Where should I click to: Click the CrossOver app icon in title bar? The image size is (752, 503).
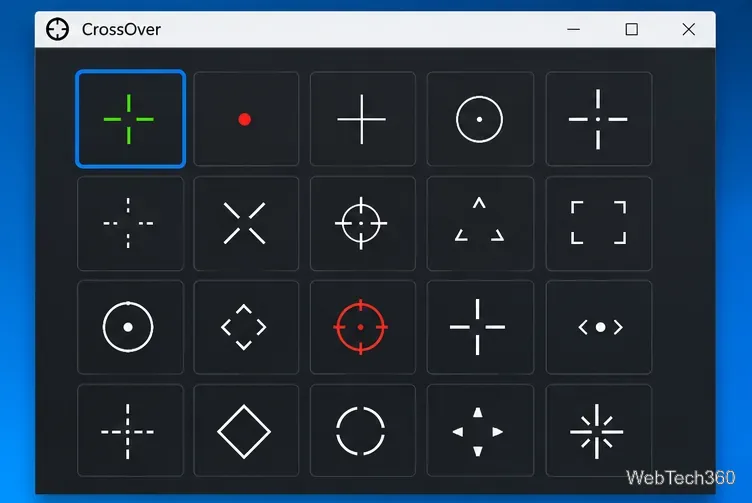(58, 29)
